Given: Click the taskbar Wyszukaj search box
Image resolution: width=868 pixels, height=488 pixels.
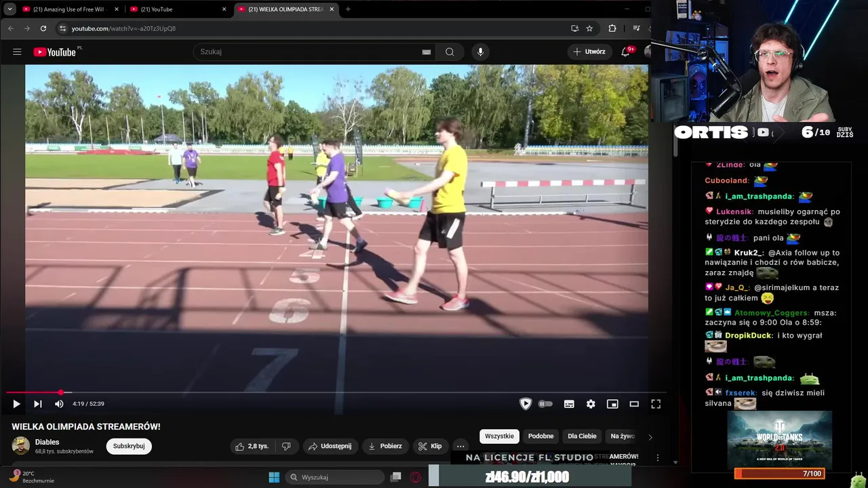Looking at the screenshot, I should click(x=334, y=477).
